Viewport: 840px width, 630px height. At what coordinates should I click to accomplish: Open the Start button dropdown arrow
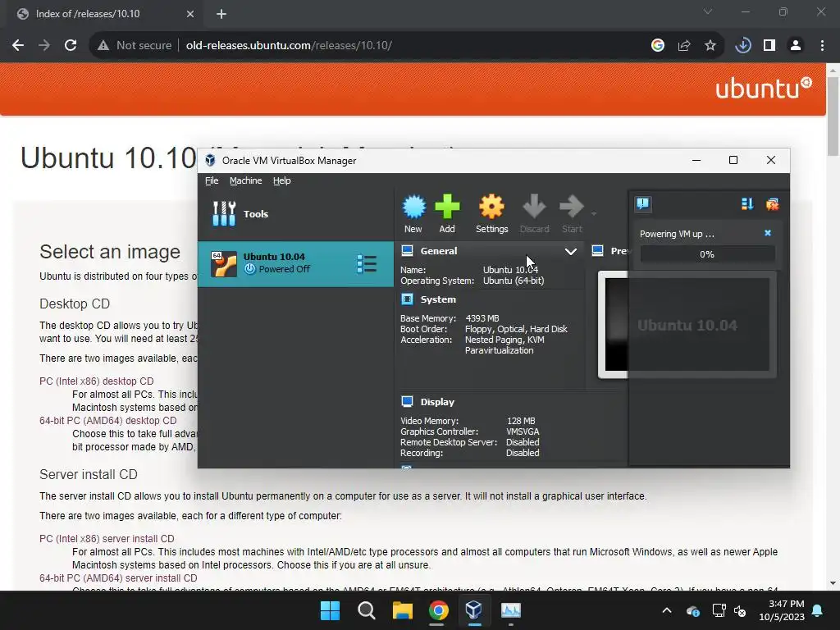[594, 214]
